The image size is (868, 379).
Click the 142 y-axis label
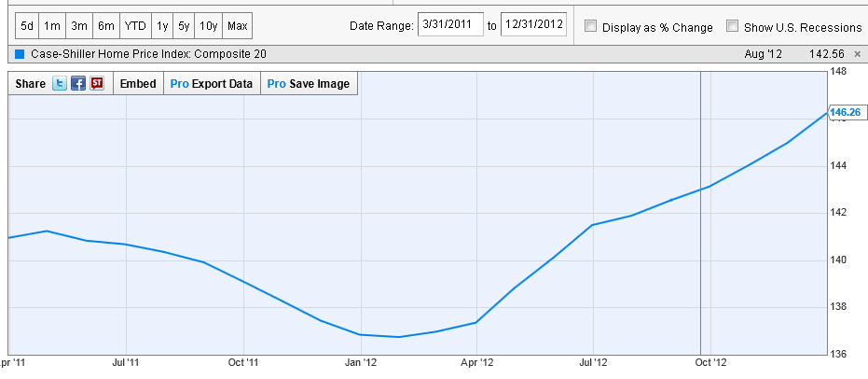click(839, 213)
